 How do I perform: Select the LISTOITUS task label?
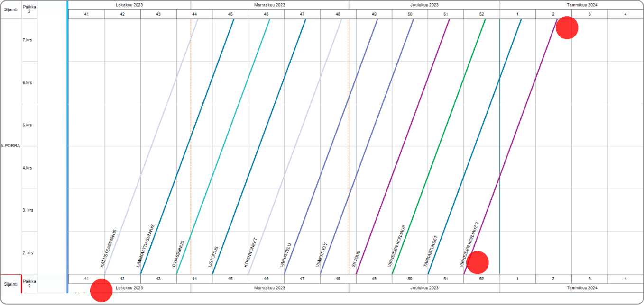213,257
